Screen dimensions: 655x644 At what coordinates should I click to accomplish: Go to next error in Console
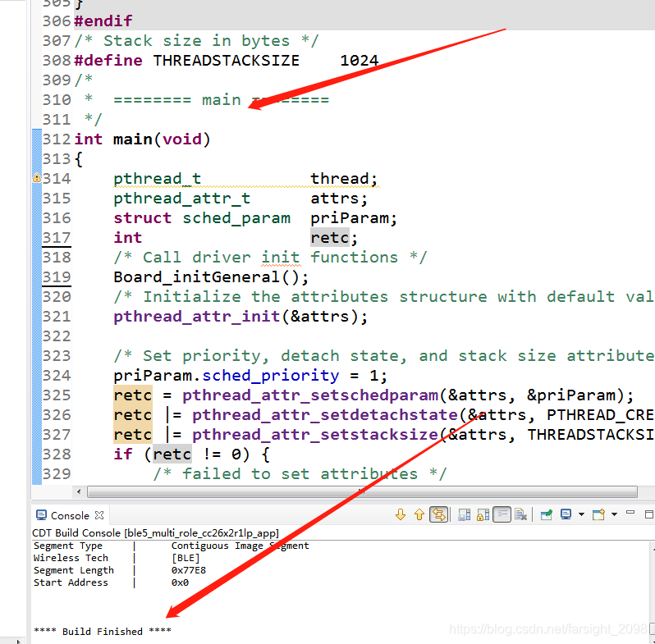pos(401,514)
